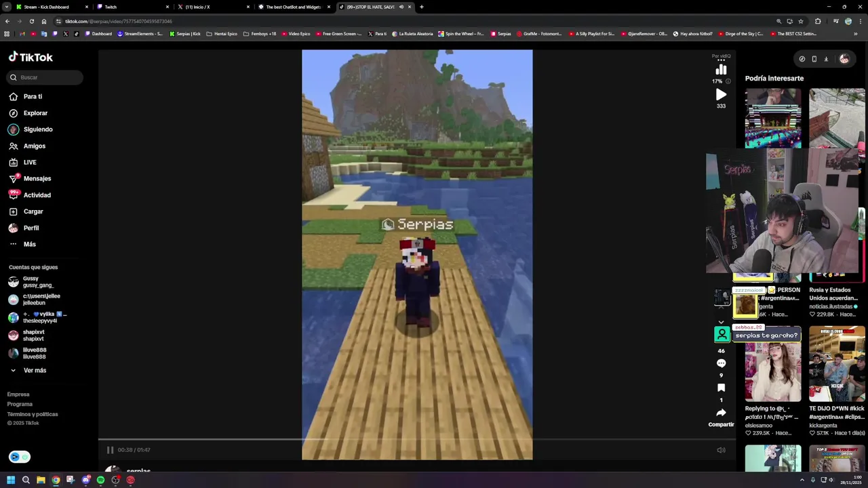Mute the video with the speaker icon
This screenshot has width=868, height=488.
tap(721, 450)
